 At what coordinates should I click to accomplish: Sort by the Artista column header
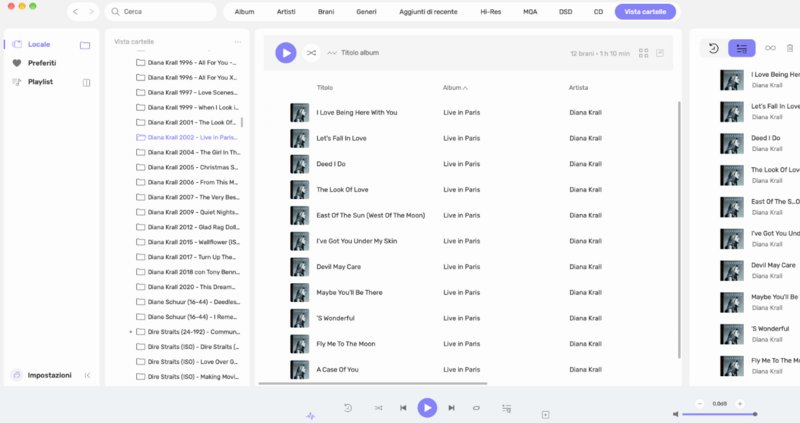578,88
